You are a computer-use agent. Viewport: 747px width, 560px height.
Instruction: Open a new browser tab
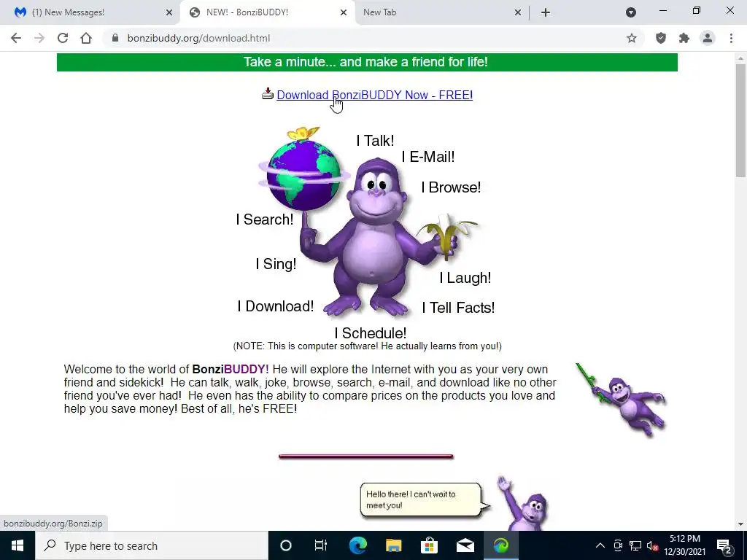click(x=546, y=12)
